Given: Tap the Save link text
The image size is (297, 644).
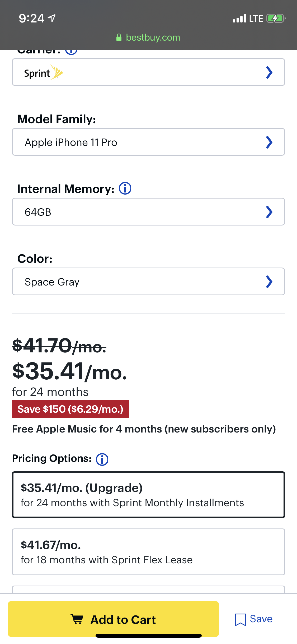Looking at the screenshot, I should tap(261, 619).
